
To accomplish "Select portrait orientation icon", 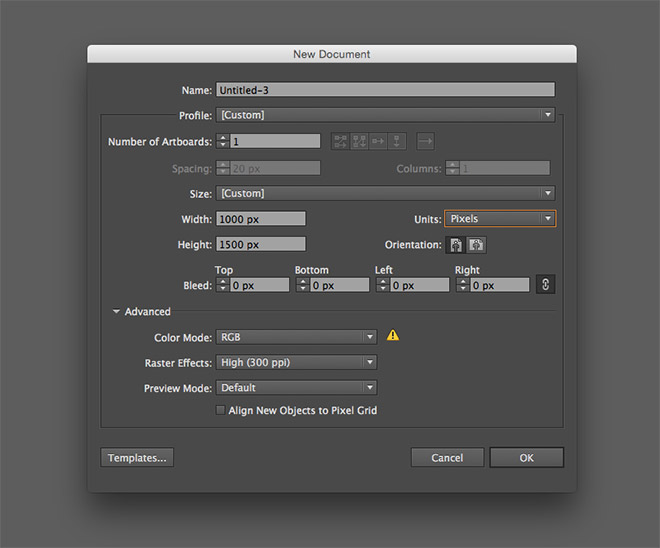I will pos(455,245).
